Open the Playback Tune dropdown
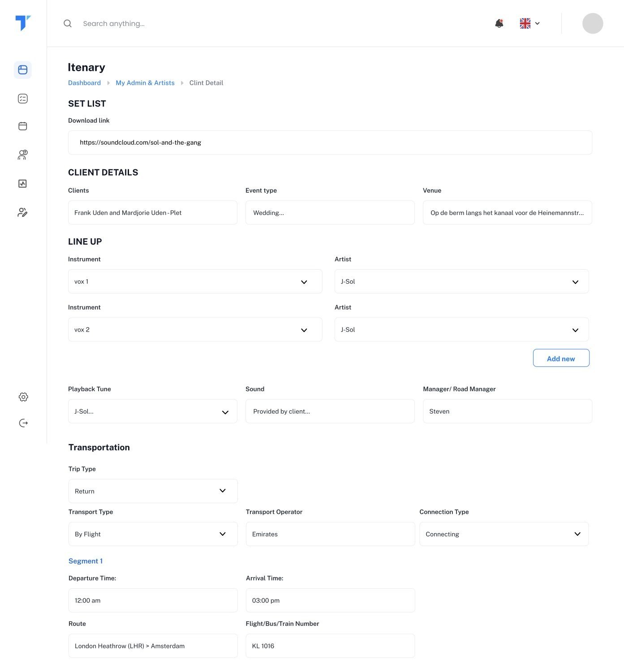The width and height of the screenshot is (624, 672). (153, 411)
